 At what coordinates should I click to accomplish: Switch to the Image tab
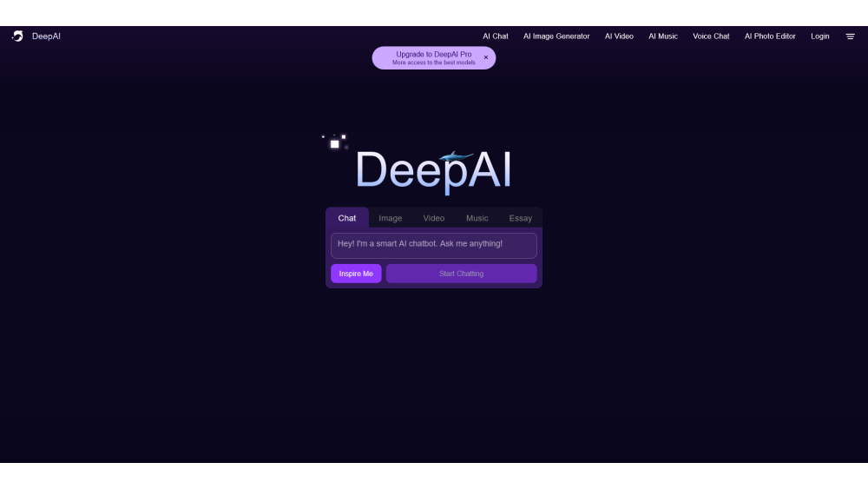391,218
